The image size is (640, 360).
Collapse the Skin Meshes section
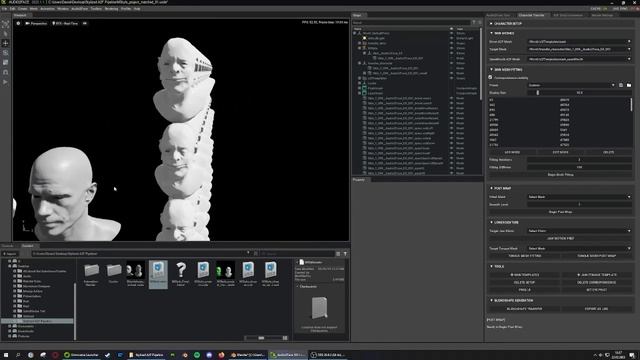pyautogui.click(x=502, y=33)
